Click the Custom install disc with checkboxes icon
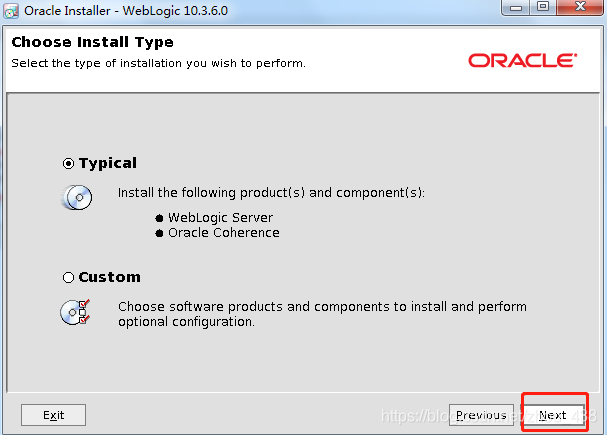 pyautogui.click(x=75, y=312)
